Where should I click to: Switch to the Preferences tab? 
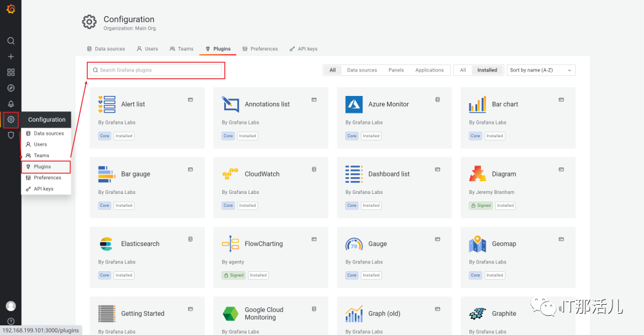[260, 49]
